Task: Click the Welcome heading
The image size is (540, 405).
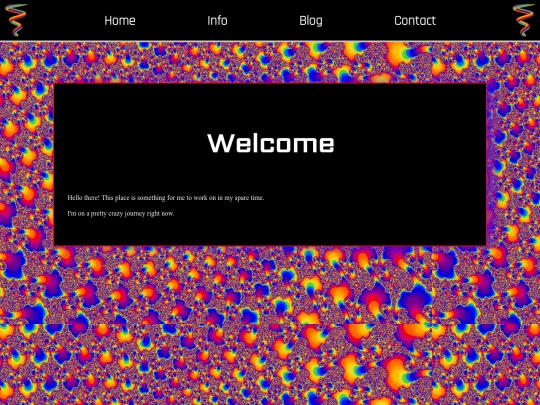Action: (271, 143)
